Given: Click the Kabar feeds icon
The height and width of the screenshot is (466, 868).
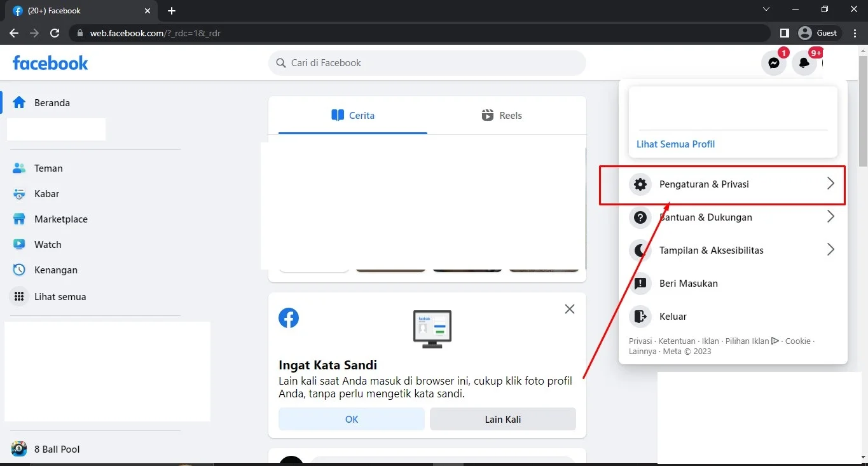Looking at the screenshot, I should [19, 194].
